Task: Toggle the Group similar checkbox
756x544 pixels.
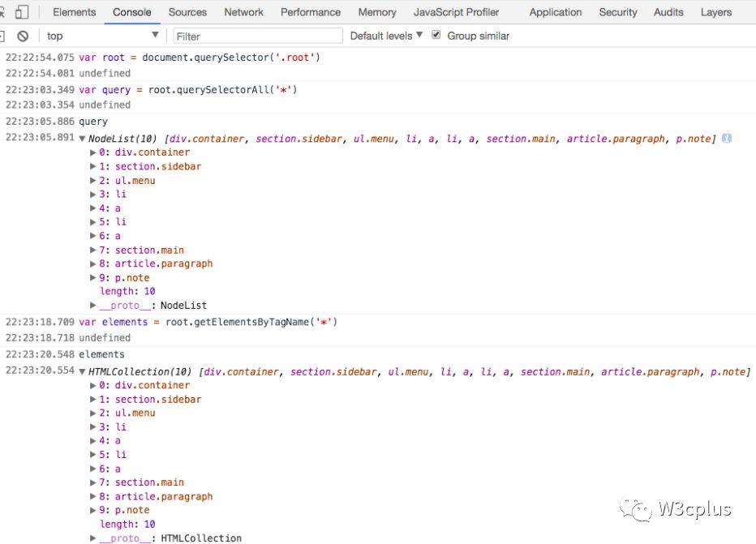Action: (436, 35)
